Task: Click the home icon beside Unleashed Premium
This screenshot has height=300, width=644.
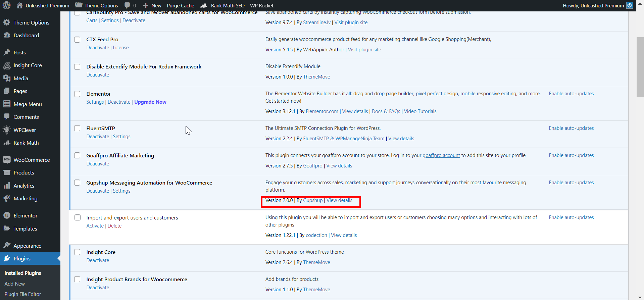Action: pos(20,5)
